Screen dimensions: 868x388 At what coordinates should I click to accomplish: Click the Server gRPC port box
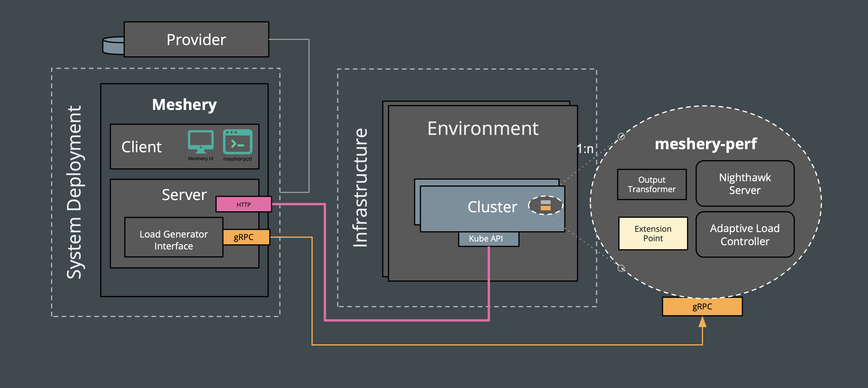(x=246, y=237)
